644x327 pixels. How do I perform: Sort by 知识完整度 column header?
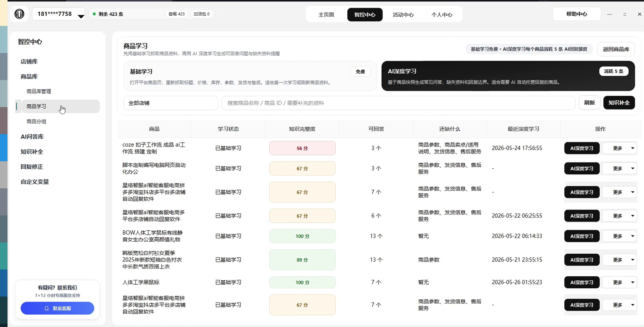[x=302, y=129]
